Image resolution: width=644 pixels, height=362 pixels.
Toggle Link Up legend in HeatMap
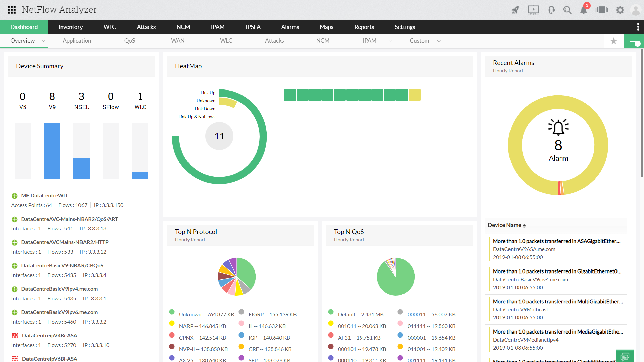click(x=208, y=93)
